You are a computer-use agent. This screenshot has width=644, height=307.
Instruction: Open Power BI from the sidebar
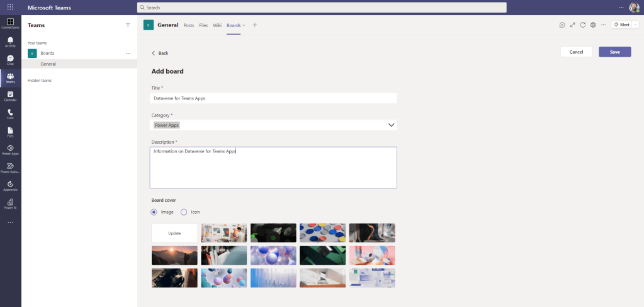[x=10, y=203]
